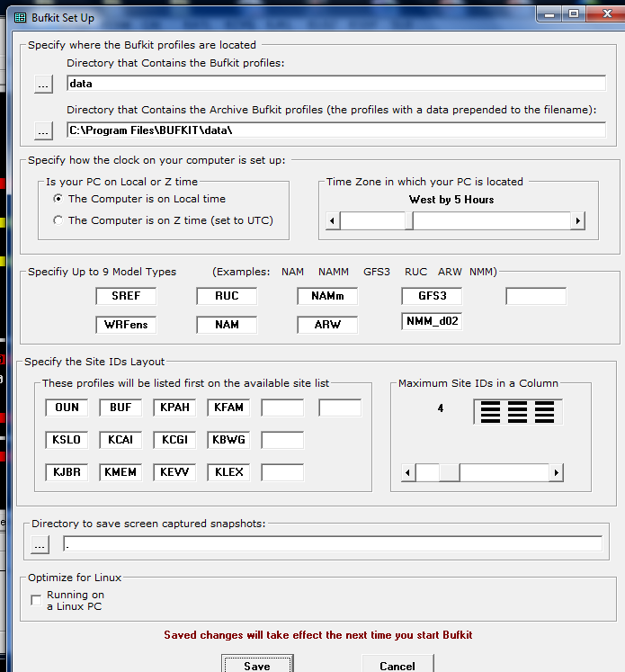Click the KBWG site ID field
The image size is (625, 672).
point(228,440)
